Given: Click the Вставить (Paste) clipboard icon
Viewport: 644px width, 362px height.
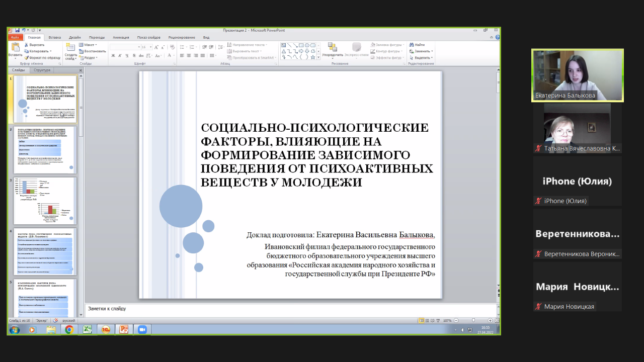Looking at the screenshot, I should [16, 47].
